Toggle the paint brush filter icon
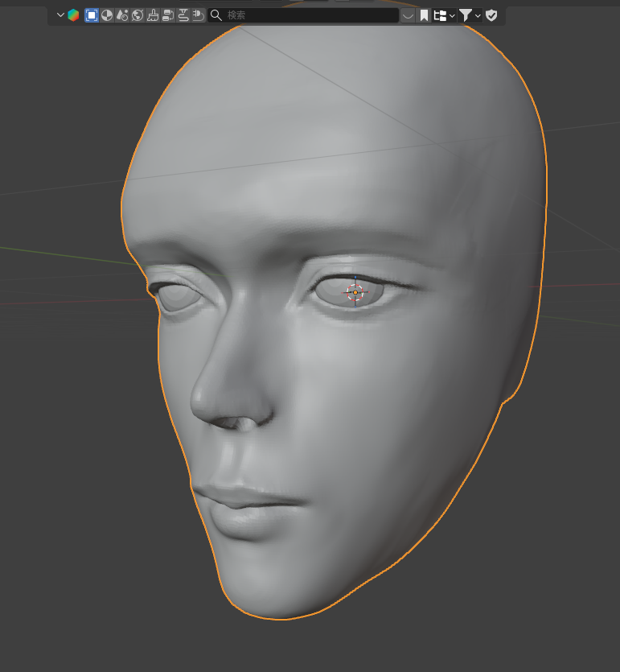Image resolution: width=620 pixels, height=672 pixels. point(153,15)
